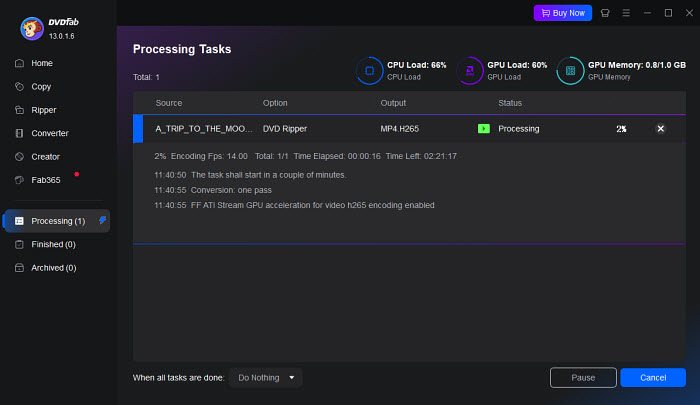Click the Processing list icon in sidebar
This screenshot has height=405, width=700.
point(19,221)
